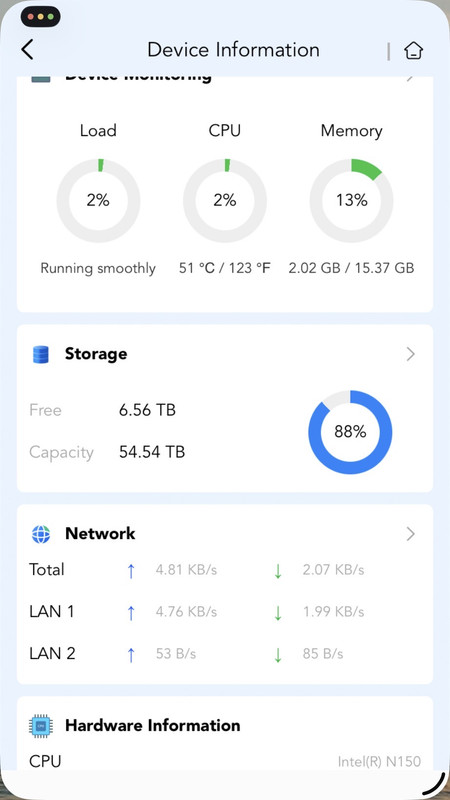Open the Storage section heading

point(96,354)
